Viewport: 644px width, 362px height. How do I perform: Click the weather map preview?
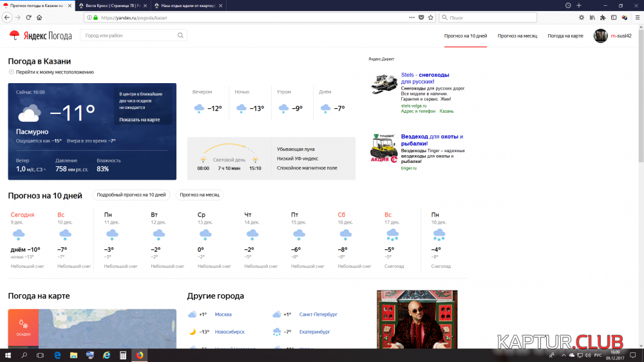click(108, 329)
